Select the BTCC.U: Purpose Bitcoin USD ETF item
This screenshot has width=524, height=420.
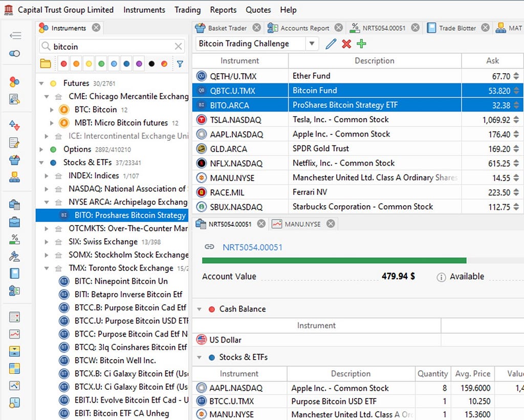(132, 321)
